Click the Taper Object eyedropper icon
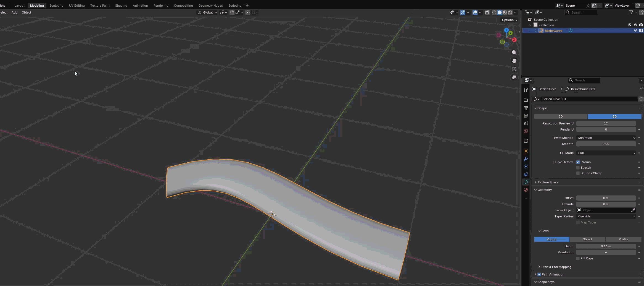This screenshot has height=286, width=644. coord(633,210)
